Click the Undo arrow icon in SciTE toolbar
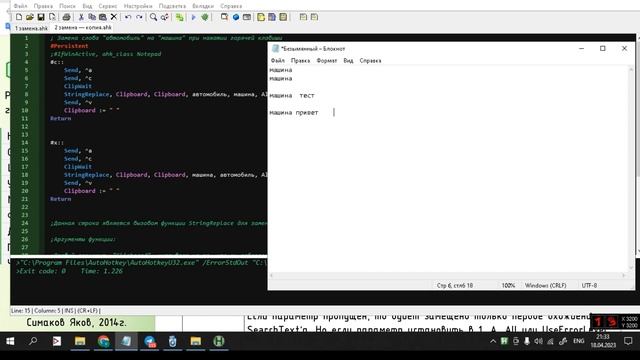The width and height of the screenshot is (640, 360). point(128,17)
